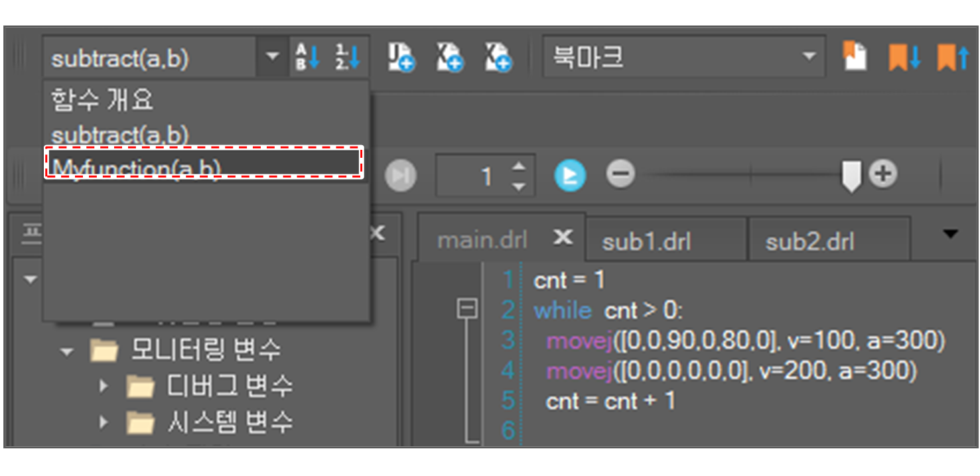Go to previous bookmark up arrow

pyautogui.click(x=953, y=57)
